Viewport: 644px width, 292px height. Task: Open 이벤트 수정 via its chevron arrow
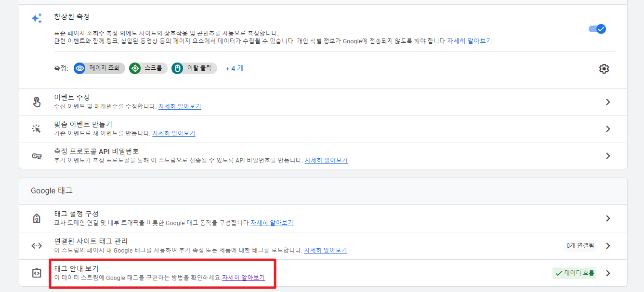point(607,102)
